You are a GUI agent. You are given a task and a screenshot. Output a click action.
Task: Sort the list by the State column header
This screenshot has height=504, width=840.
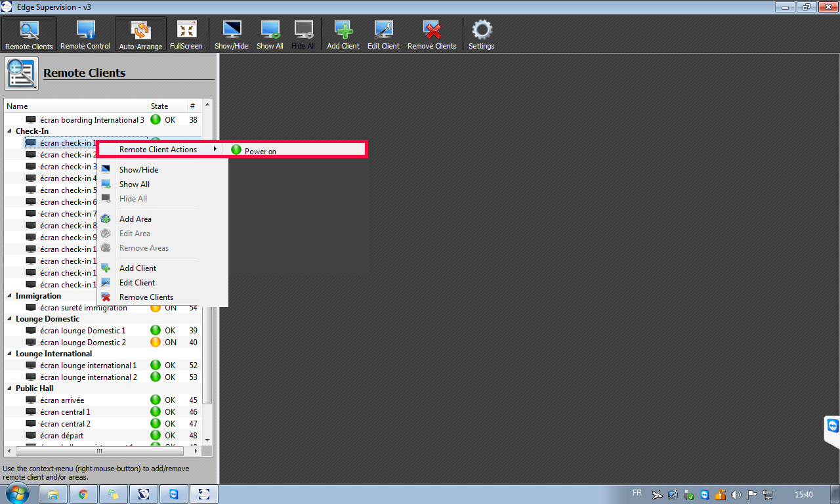click(x=159, y=106)
